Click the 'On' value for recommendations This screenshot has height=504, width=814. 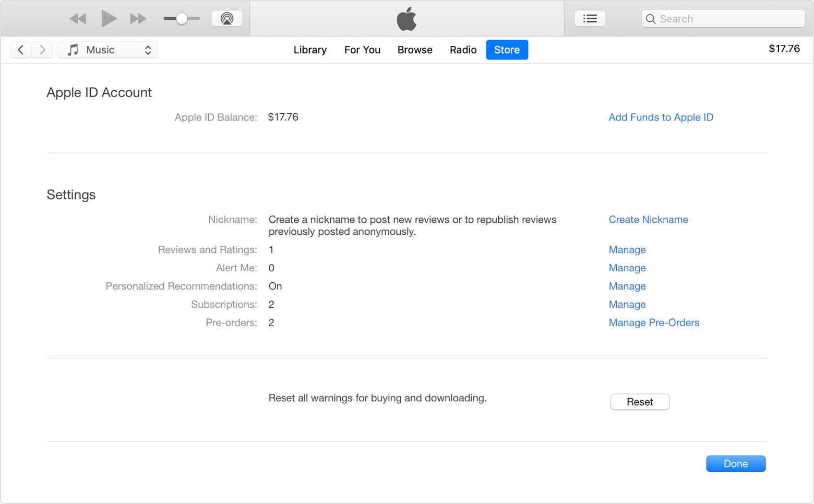(275, 286)
